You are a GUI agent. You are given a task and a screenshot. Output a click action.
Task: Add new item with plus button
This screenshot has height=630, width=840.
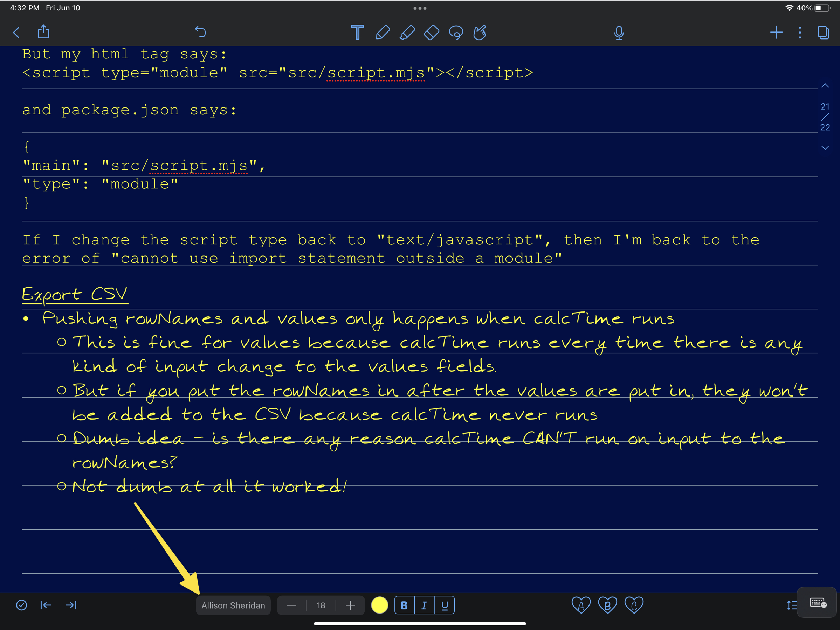click(776, 32)
